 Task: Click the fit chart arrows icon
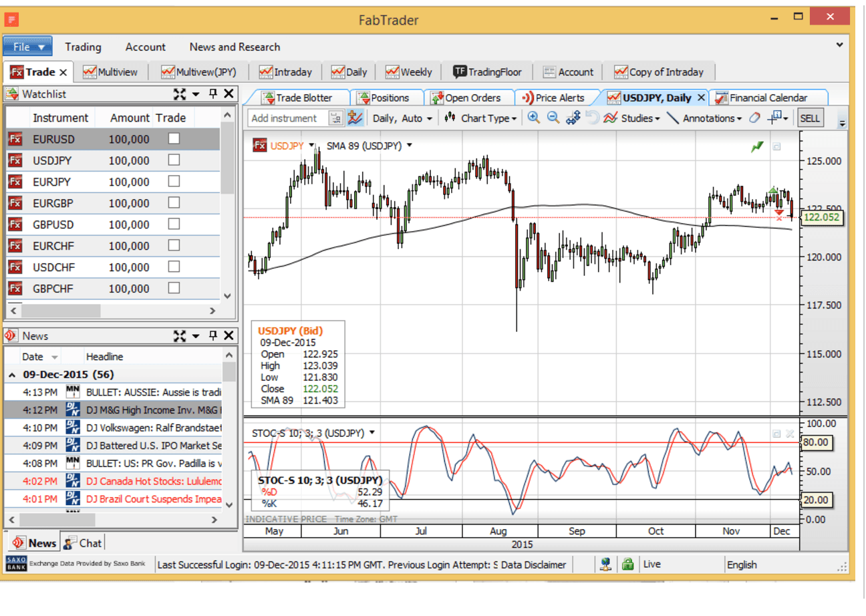click(573, 118)
